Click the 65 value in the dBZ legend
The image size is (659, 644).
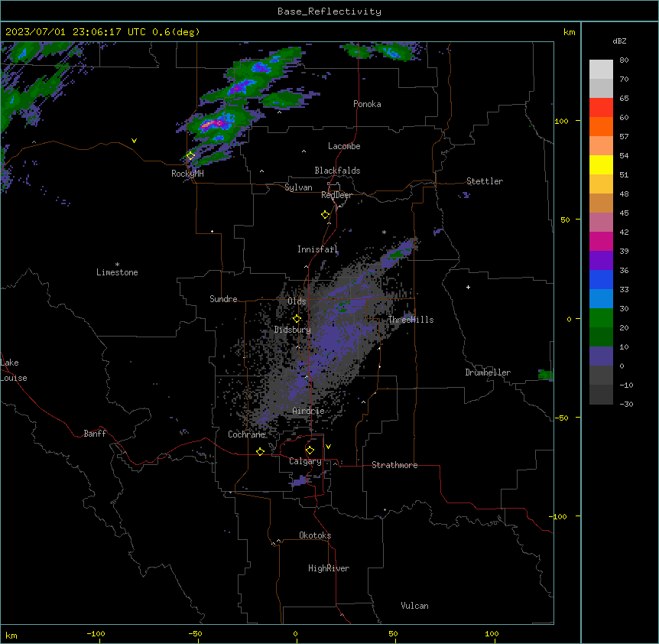tap(624, 99)
